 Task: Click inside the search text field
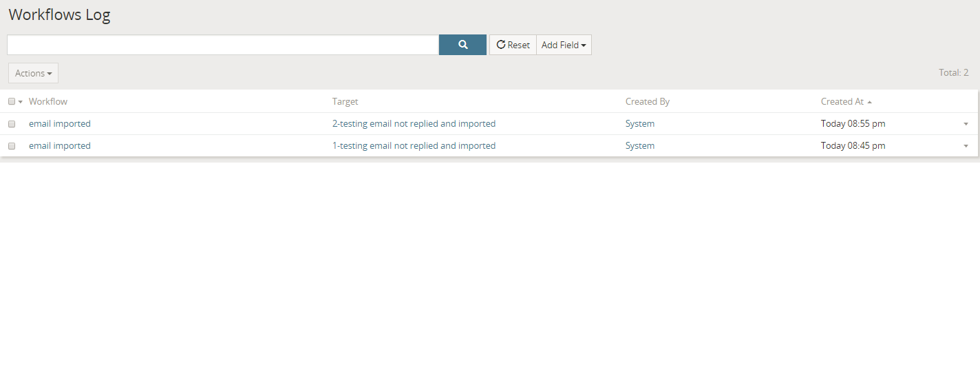[223, 45]
